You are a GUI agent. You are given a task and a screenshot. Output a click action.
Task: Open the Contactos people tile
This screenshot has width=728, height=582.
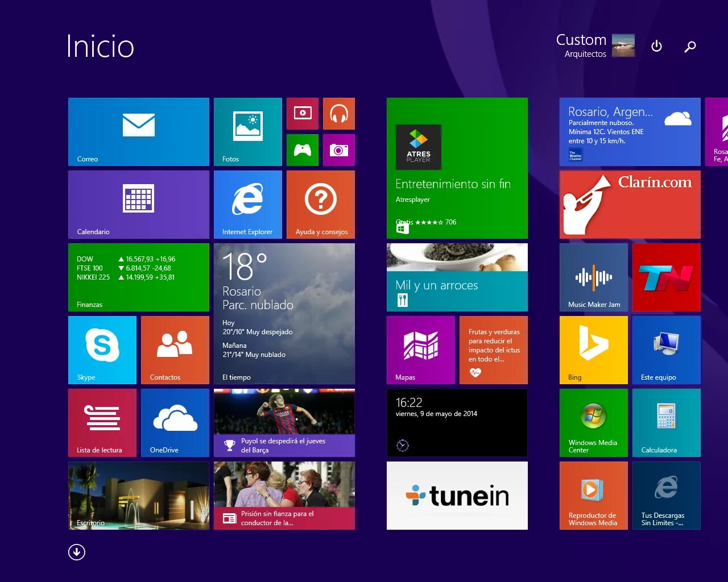click(175, 350)
